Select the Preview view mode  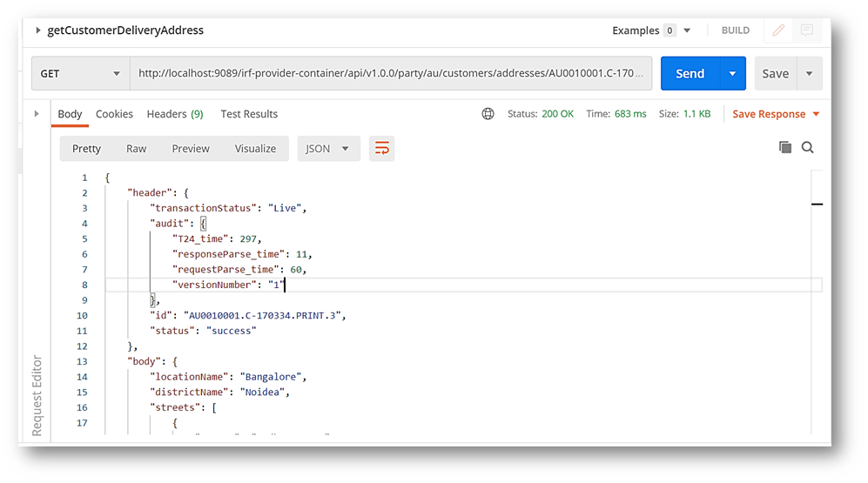(191, 149)
